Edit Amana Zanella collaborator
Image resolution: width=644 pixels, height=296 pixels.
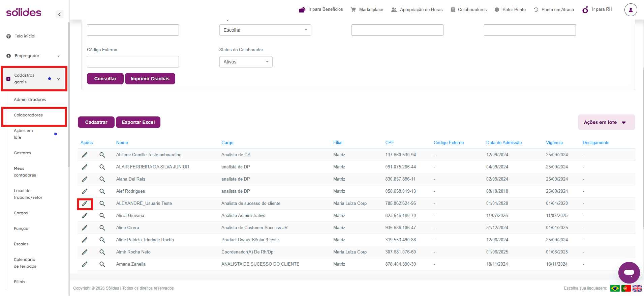point(85,264)
